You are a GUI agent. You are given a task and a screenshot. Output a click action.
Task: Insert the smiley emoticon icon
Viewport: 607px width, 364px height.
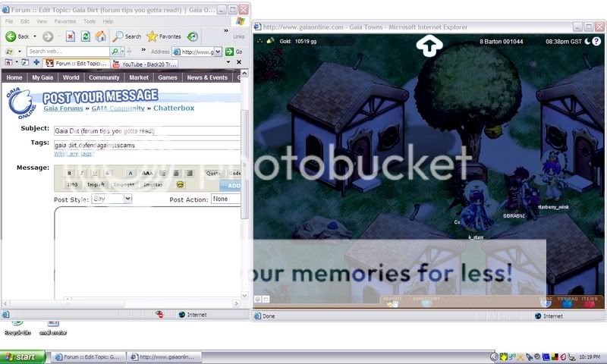point(180,184)
